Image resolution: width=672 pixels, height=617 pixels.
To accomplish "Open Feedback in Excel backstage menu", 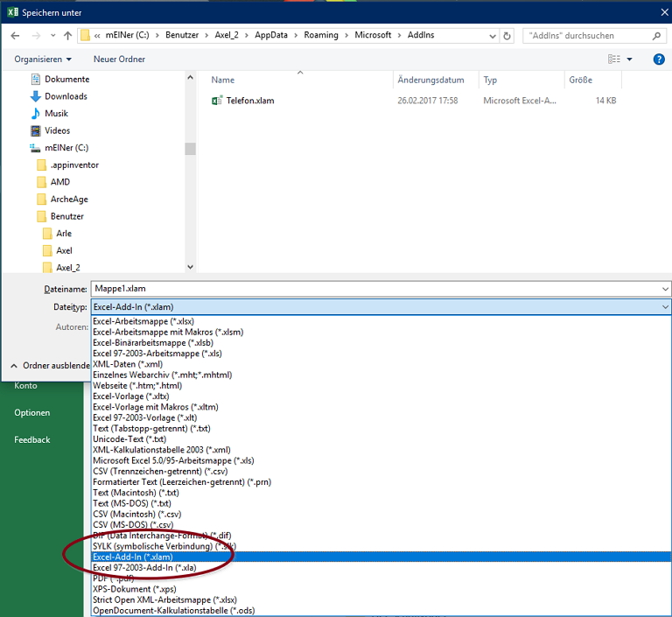I will point(32,440).
